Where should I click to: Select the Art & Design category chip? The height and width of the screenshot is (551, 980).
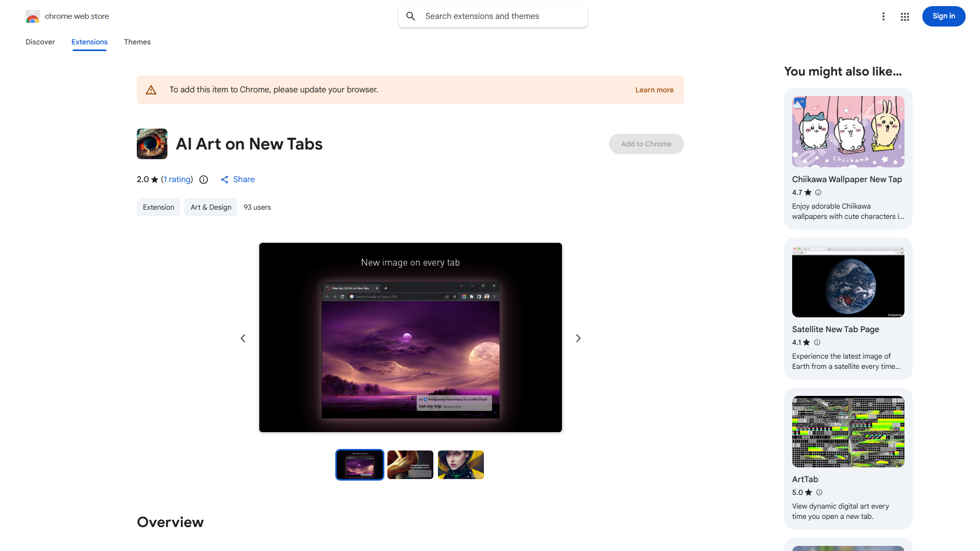pyautogui.click(x=210, y=207)
